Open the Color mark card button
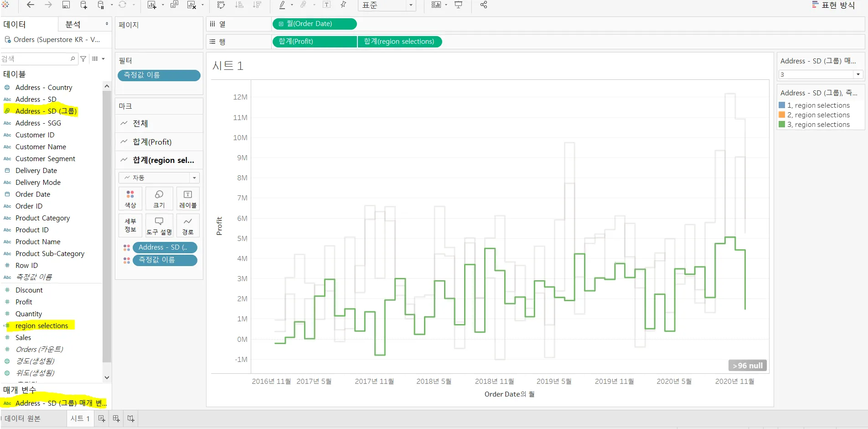Image resolution: width=868 pixels, height=429 pixels. click(130, 199)
